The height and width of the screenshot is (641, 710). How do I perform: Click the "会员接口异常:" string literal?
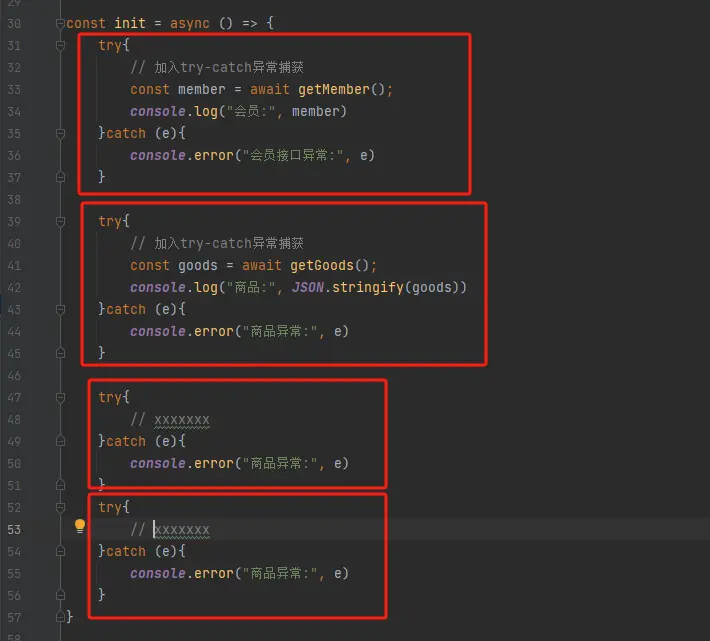292,155
